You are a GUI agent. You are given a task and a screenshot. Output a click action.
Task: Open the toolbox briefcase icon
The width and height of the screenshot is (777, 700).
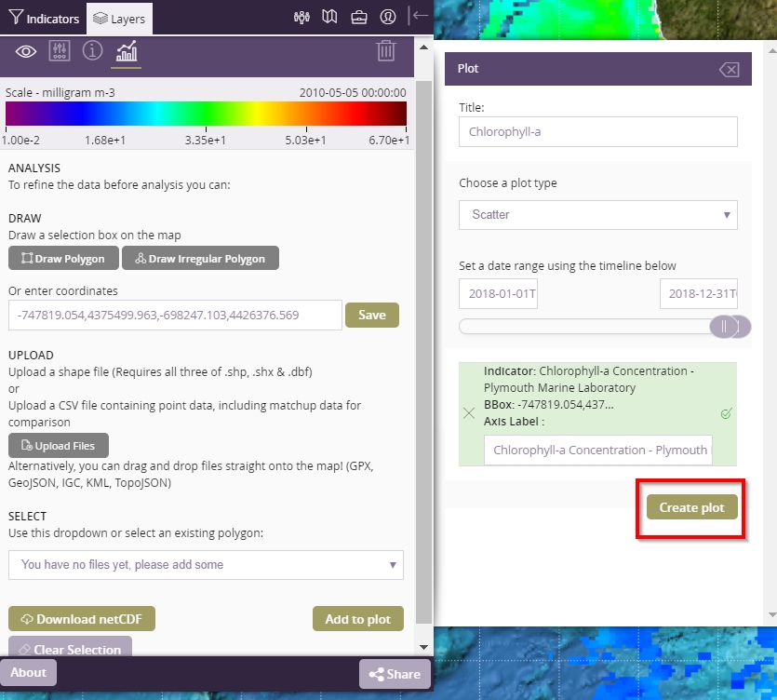point(359,18)
